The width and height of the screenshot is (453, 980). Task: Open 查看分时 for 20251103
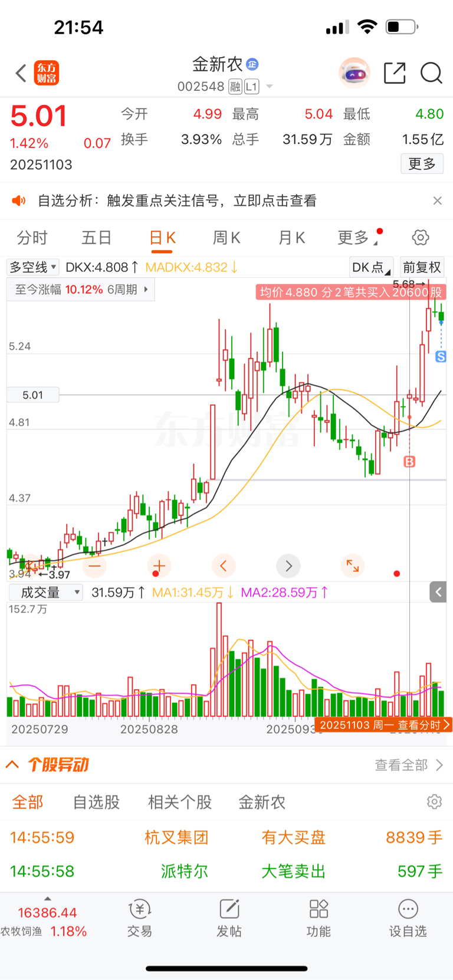click(383, 725)
